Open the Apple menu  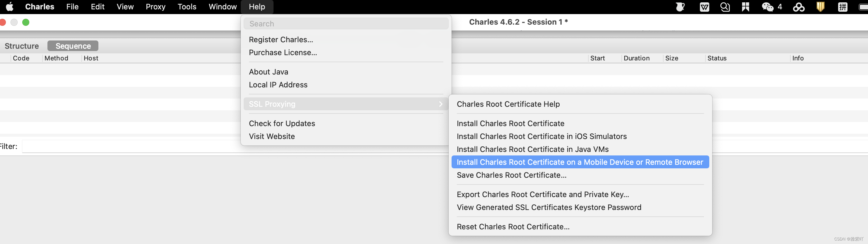point(10,7)
